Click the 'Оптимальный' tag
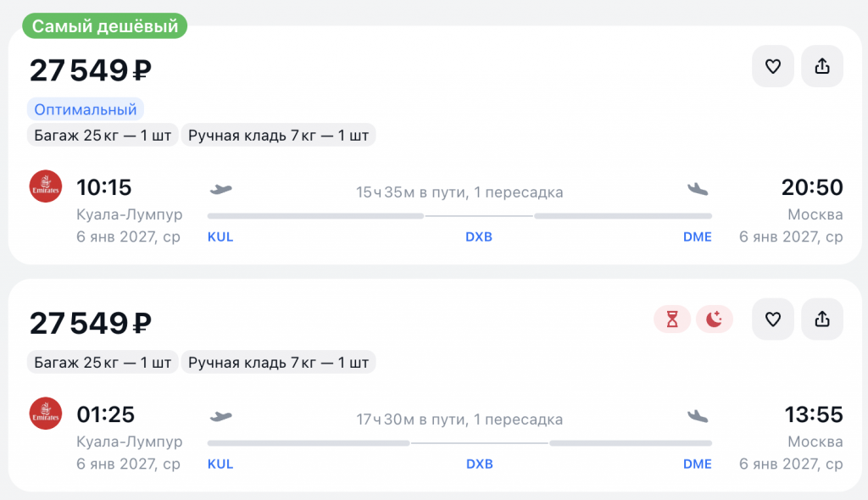The width and height of the screenshot is (868, 500). (86, 109)
